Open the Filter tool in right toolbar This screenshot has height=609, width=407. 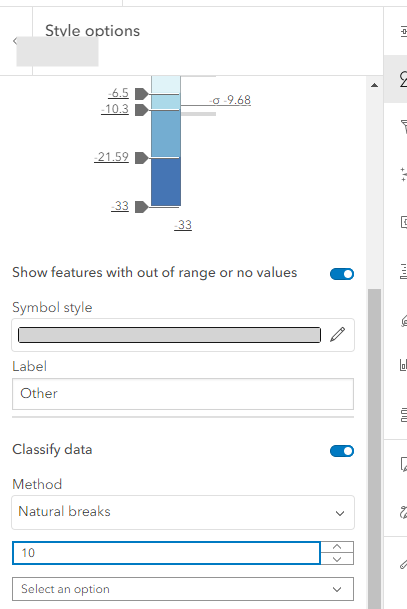(x=404, y=127)
